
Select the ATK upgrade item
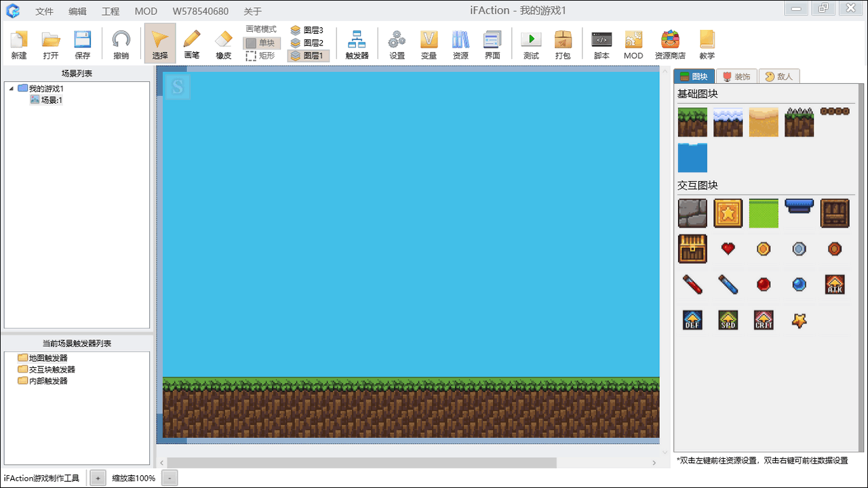(835, 284)
